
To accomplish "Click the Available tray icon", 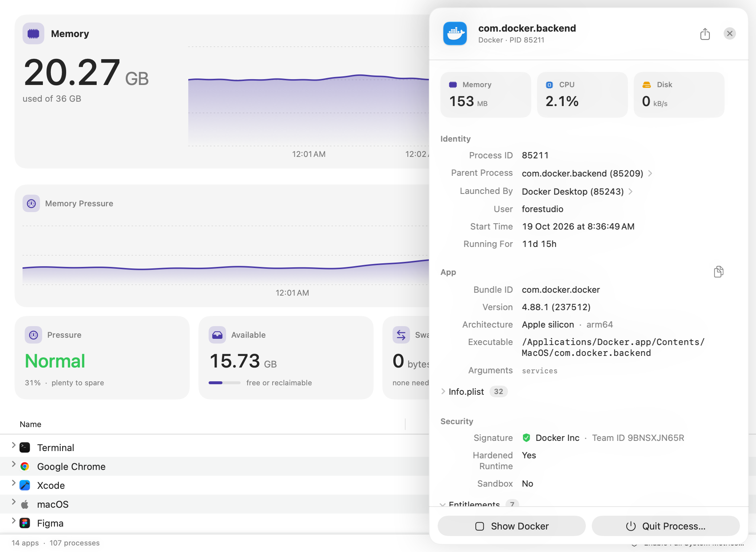I will (217, 335).
